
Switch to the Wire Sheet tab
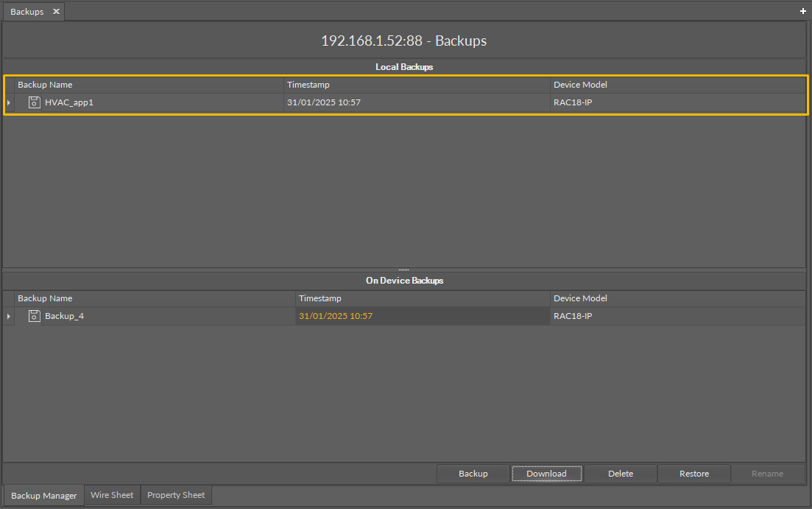(112, 495)
